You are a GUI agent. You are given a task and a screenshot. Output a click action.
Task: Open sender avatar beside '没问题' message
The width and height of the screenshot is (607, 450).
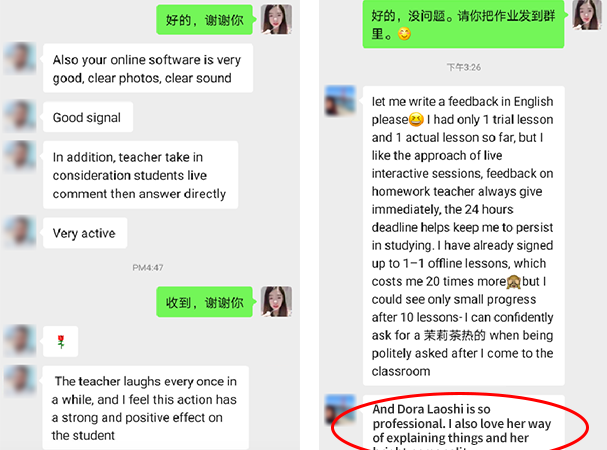[x=587, y=15]
